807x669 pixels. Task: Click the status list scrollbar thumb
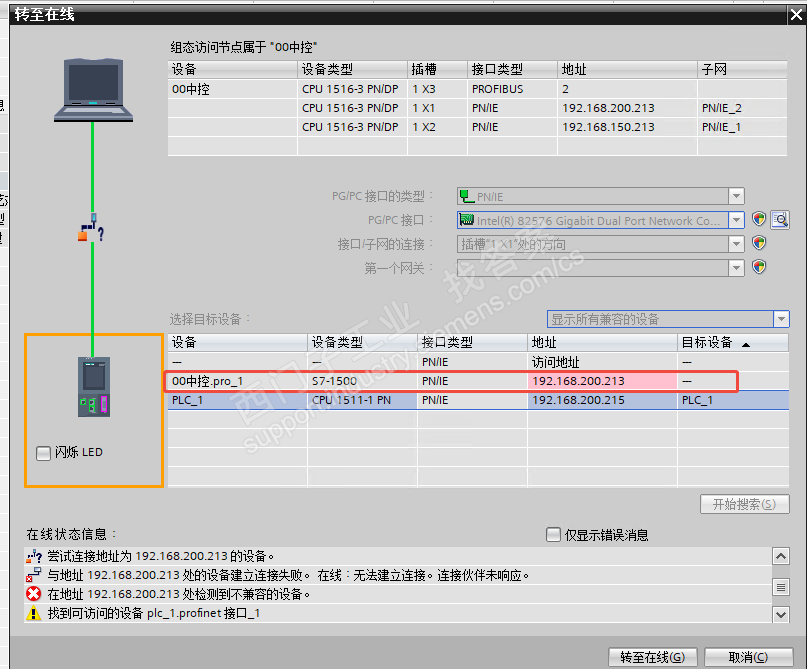tap(781, 587)
